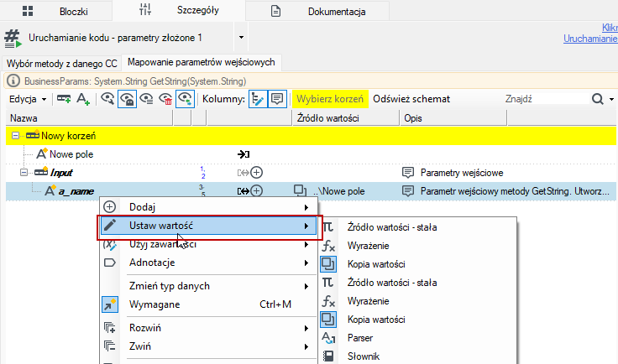Focus the Znajdź search field
Viewport: 618px width, 364px height.
pyautogui.click(x=546, y=99)
